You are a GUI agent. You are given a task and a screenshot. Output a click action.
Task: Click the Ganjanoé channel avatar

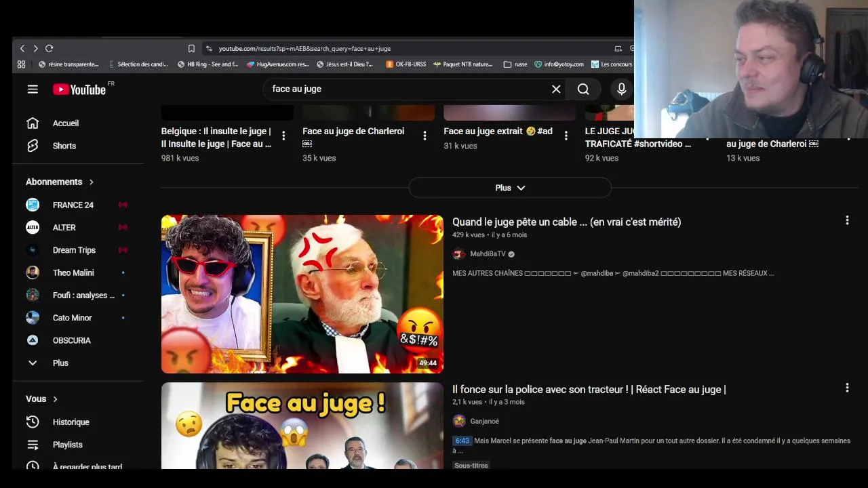(x=459, y=421)
